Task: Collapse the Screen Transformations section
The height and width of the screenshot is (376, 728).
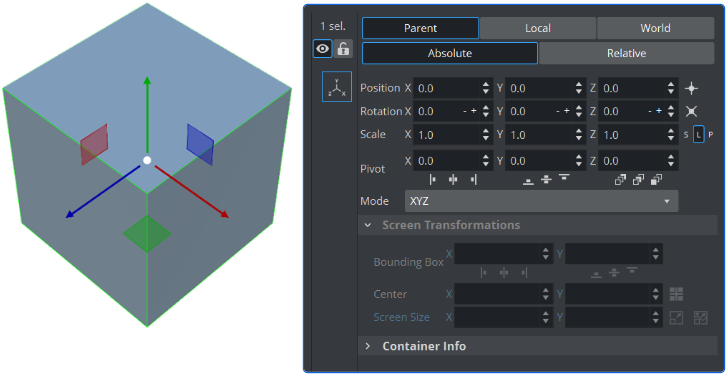Action: [368, 225]
